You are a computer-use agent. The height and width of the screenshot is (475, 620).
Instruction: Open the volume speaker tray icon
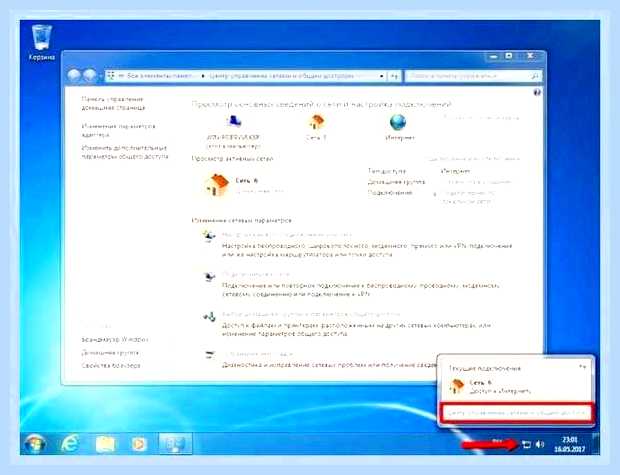point(539,445)
